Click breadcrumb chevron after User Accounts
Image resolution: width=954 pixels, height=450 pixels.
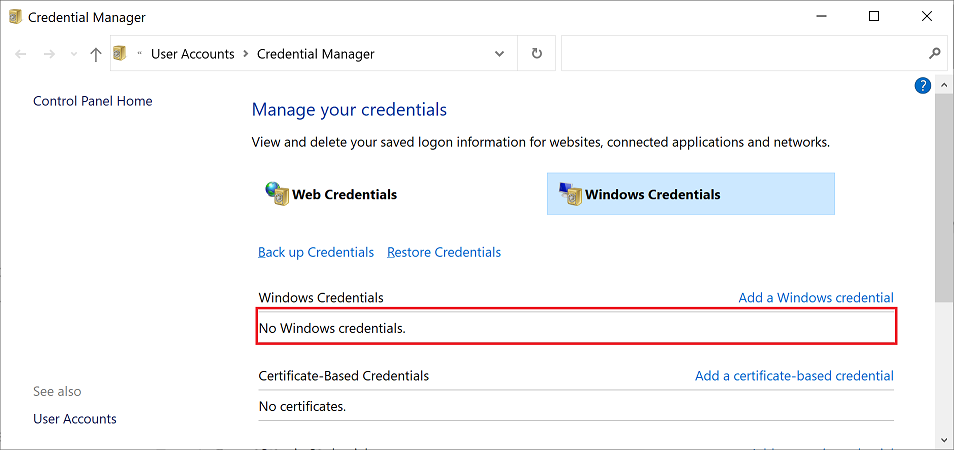[246, 54]
